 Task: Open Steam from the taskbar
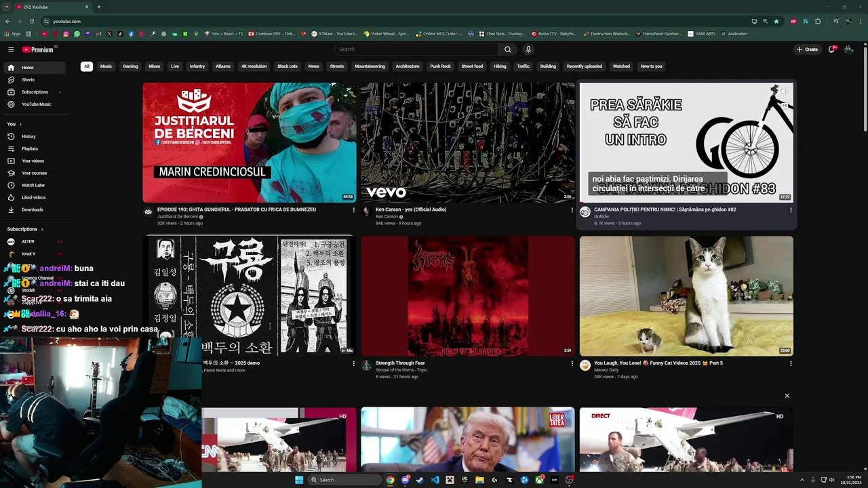coord(420,480)
